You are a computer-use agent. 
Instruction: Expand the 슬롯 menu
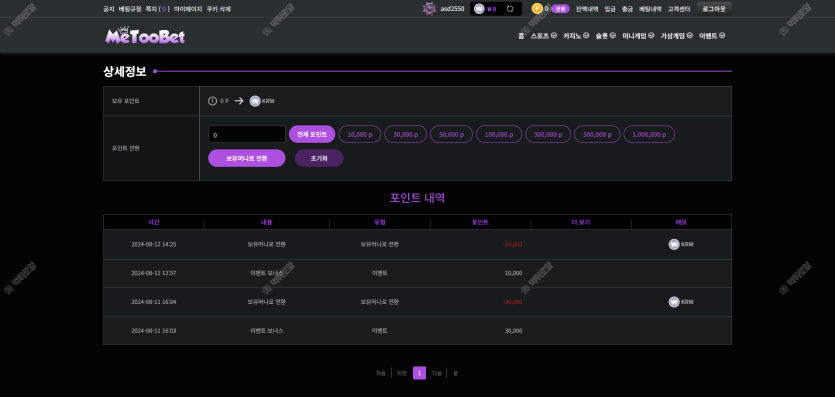tap(605, 36)
